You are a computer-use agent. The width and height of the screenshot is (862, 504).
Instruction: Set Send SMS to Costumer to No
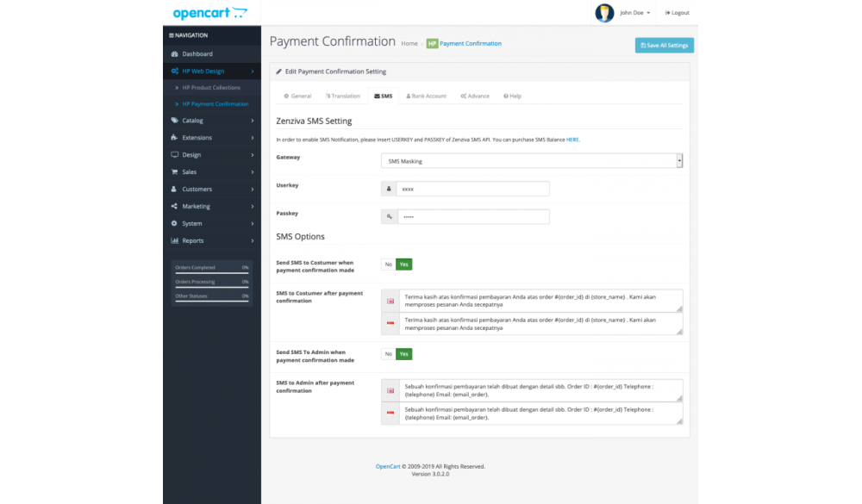388,264
